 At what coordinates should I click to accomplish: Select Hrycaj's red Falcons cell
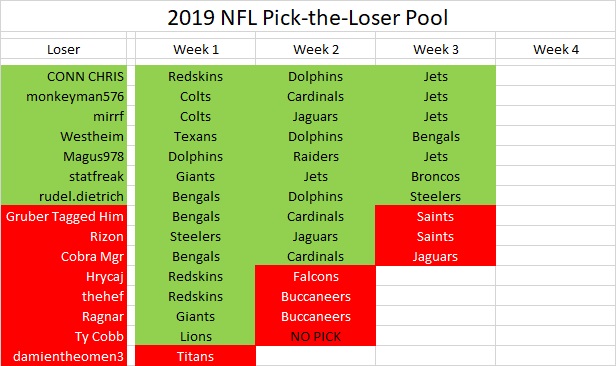(315, 276)
